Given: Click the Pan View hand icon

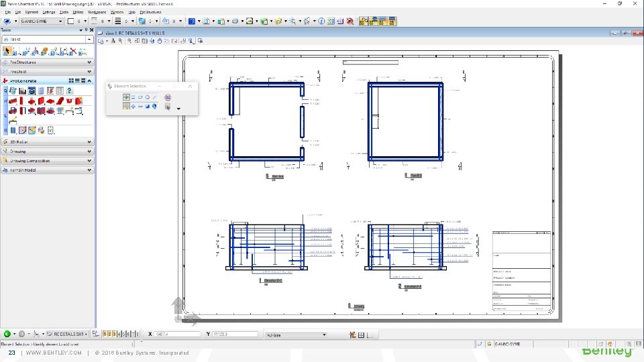Looking at the screenshot, I should [160, 41].
